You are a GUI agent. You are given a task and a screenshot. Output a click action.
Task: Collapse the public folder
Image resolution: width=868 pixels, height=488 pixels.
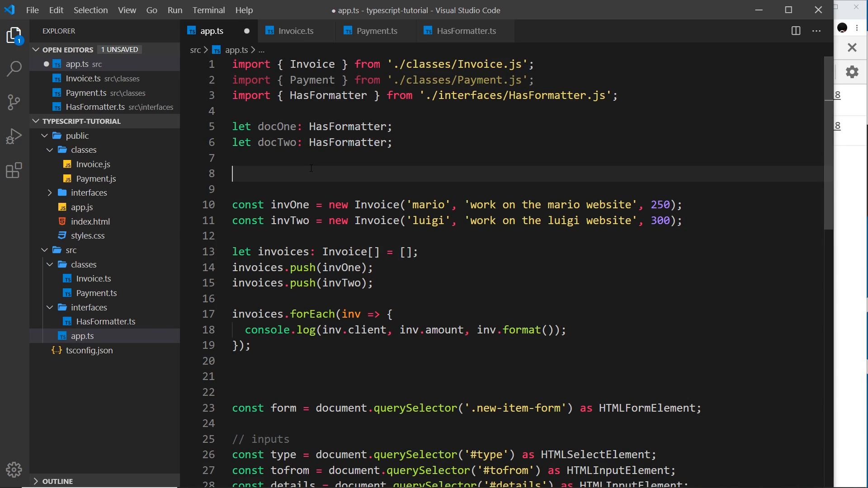(x=77, y=136)
